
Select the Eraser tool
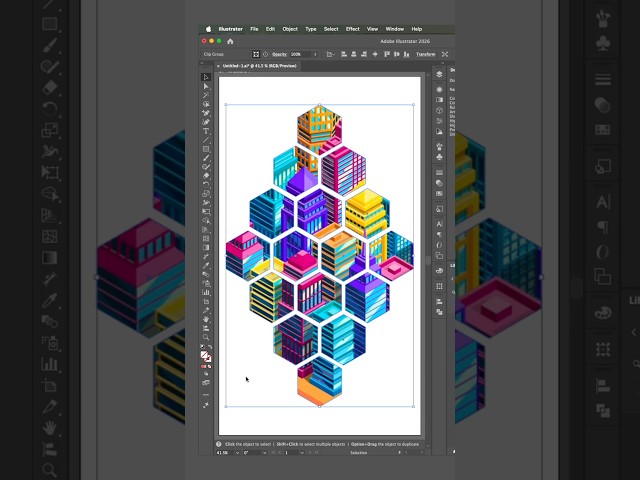coord(206,176)
